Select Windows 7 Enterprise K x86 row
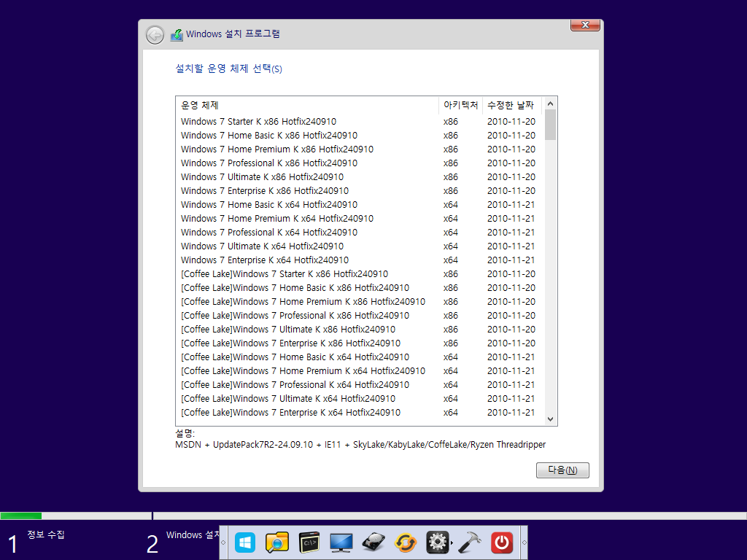 point(360,190)
